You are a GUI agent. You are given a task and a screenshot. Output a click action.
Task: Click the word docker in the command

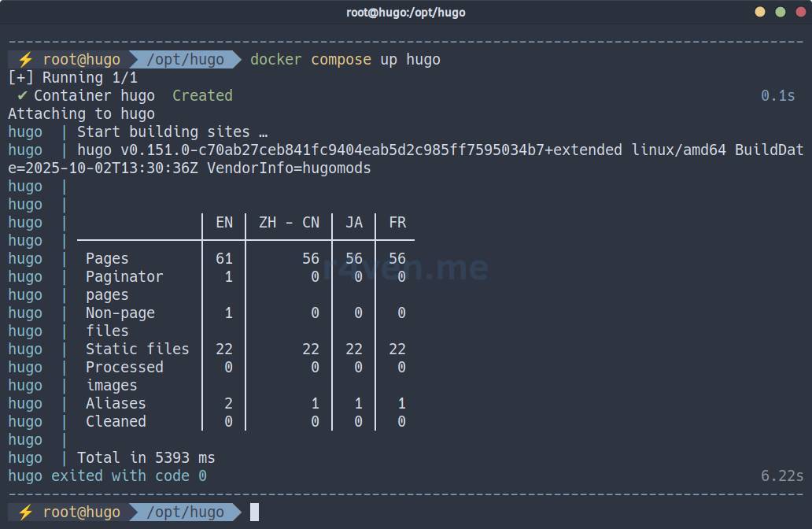pyautogui.click(x=275, y=60)
